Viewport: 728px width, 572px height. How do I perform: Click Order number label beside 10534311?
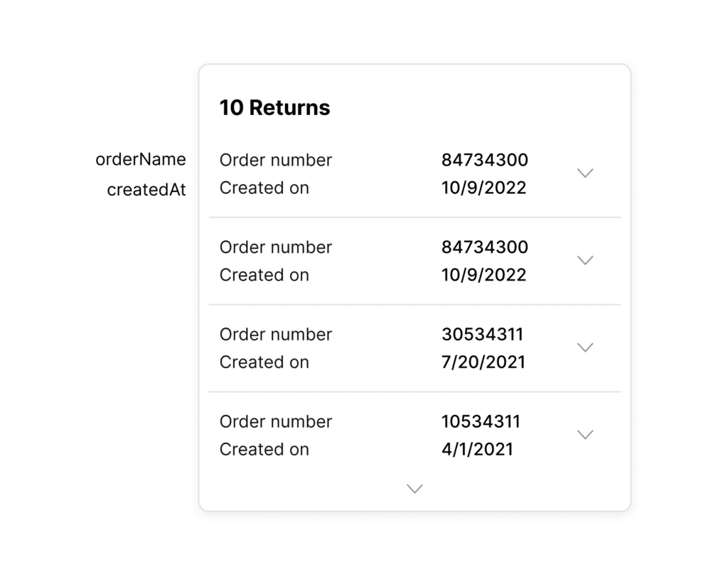point(276,421)
